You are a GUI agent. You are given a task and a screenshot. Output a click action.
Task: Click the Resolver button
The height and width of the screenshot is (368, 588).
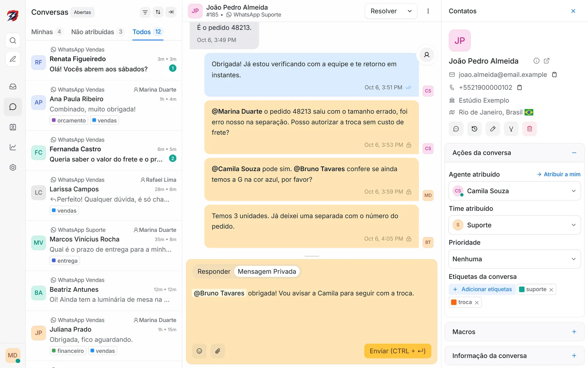pos(384,11)
